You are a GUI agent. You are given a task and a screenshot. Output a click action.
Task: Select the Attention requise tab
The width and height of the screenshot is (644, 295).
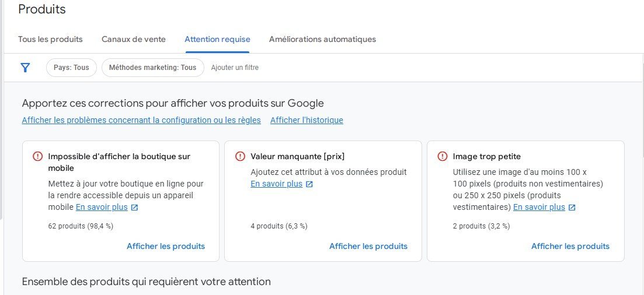[x=217, y=40]
